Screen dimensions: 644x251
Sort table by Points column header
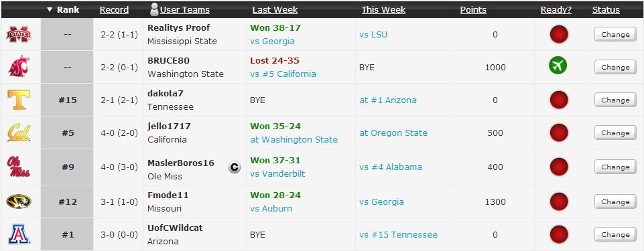click(473, 10)
